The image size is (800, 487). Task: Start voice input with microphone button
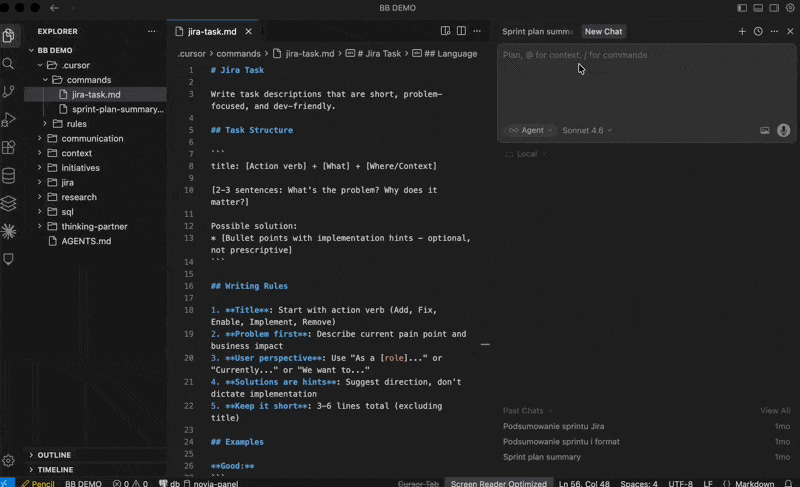pos(784,131)
